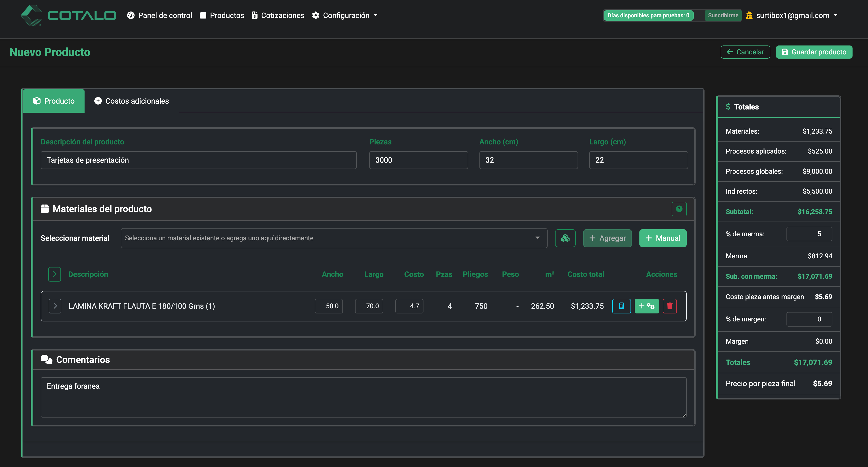Click the Largo (cm) input field
The height and width of the screenshot is (467, 868).
coord(638,160)
